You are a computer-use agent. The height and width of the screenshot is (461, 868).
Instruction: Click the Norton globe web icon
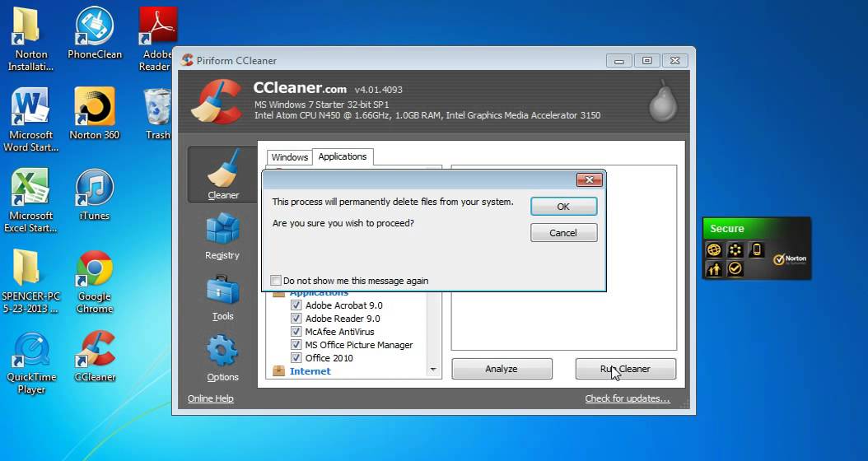[714, 250]
